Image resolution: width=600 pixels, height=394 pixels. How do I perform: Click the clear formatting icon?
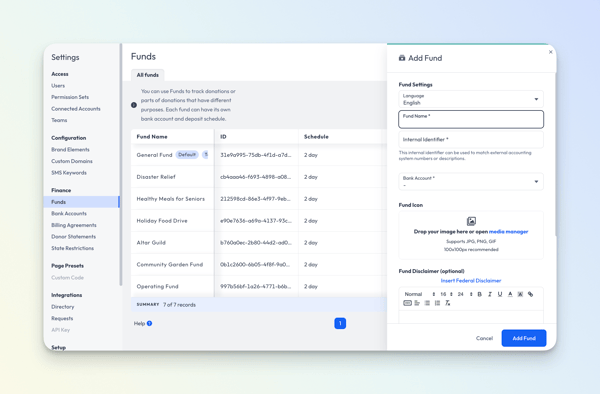[x=448, y=303]
